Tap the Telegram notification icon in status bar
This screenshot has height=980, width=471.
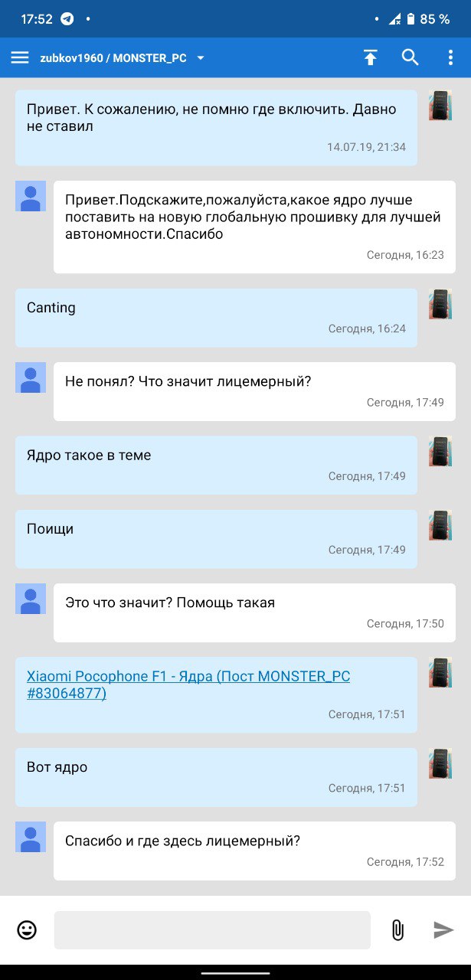(x=67, y=19)
